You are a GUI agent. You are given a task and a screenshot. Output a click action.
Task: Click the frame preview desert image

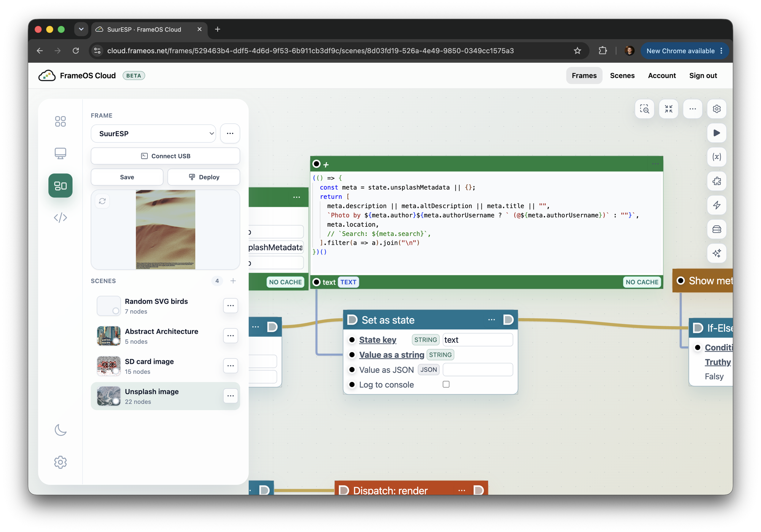pos(166,230)
